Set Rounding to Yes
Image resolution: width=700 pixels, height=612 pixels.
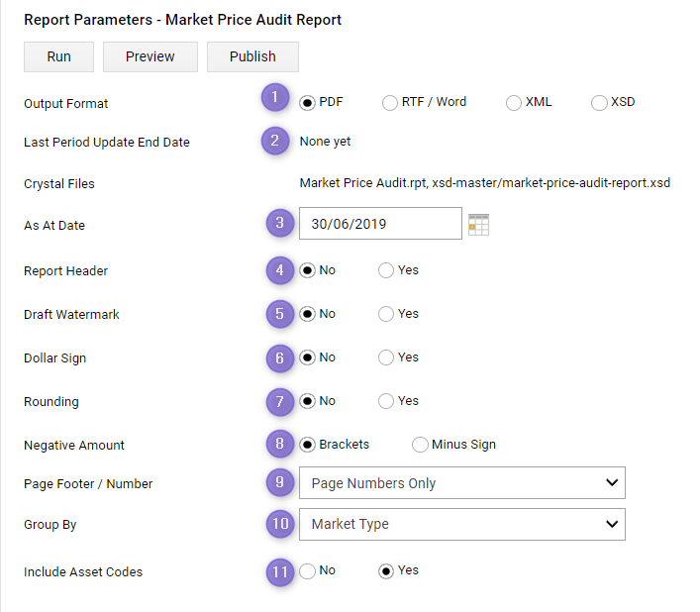tap(386, 401)
